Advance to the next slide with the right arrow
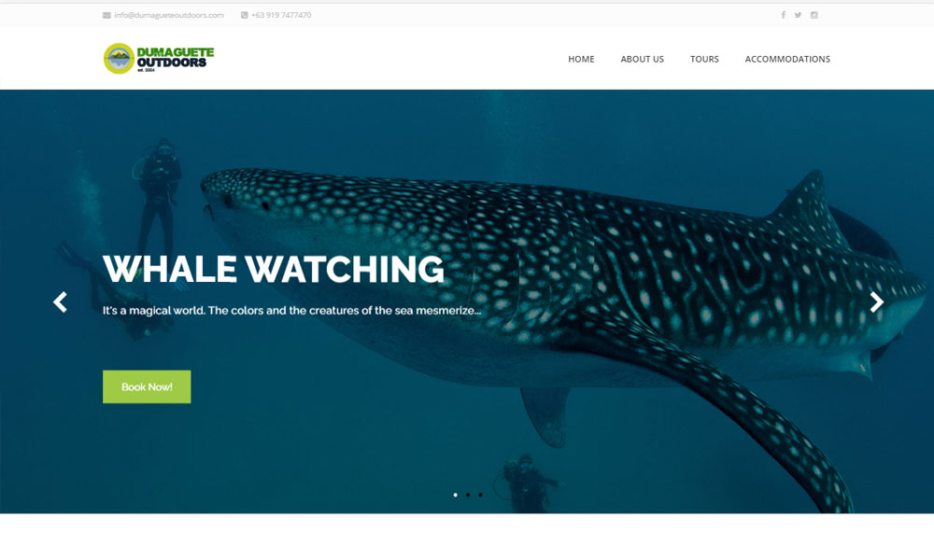This screenshot has height=560, width=934. (876, 302)
